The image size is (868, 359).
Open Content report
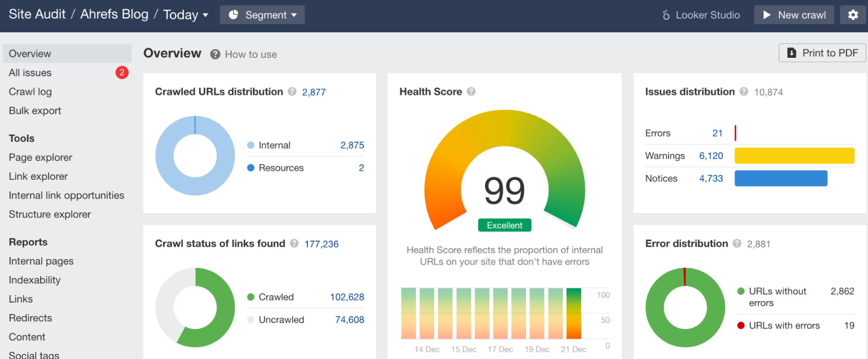click(27, 337)
